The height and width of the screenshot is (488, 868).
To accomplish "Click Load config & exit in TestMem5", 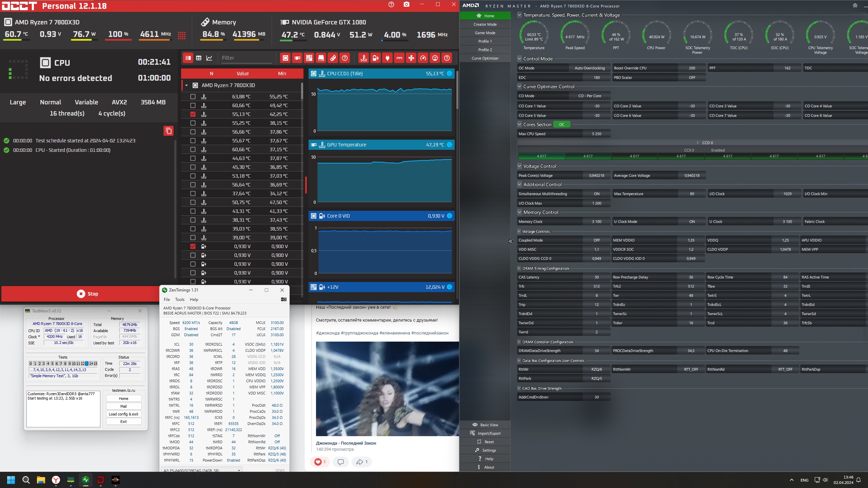I will [123, 414].
